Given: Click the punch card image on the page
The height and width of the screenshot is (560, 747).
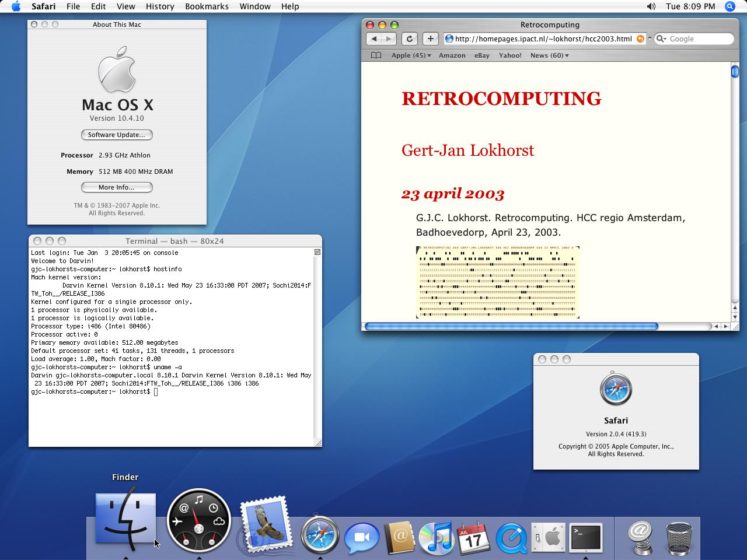Looking at the screenshot, I should coord(498,282).
